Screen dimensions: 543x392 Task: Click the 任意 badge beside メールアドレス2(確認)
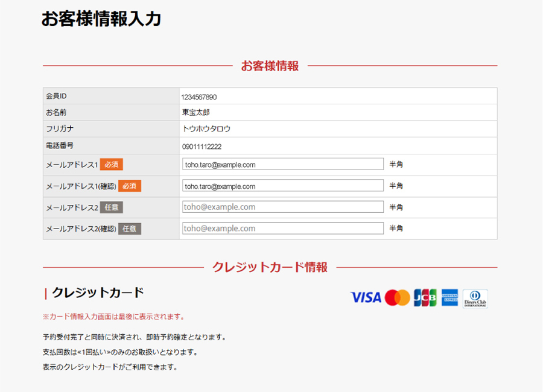pos(130,229)
